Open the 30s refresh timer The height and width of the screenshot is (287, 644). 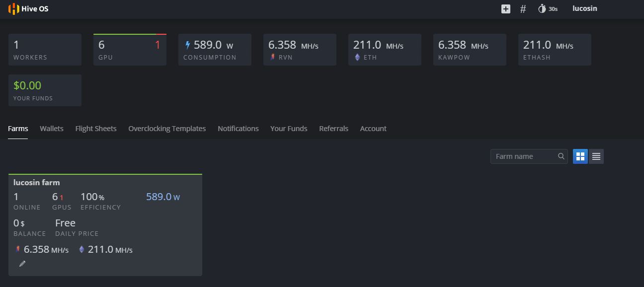(x=548, y=9)
